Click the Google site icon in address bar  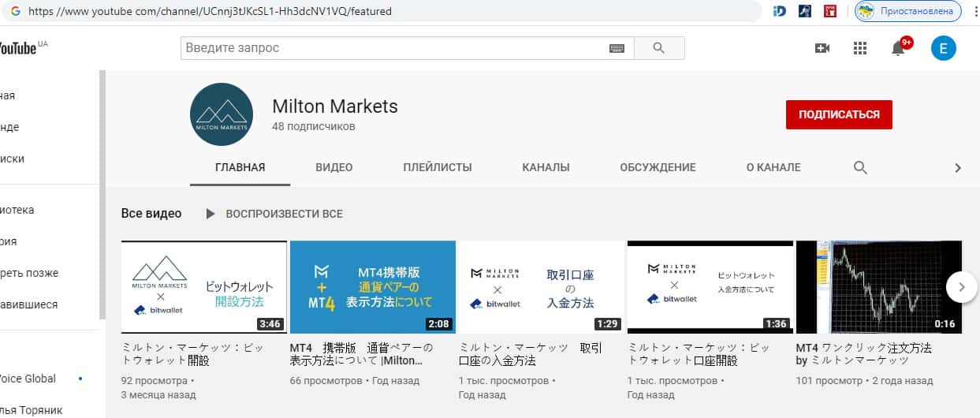coord(16,12)
